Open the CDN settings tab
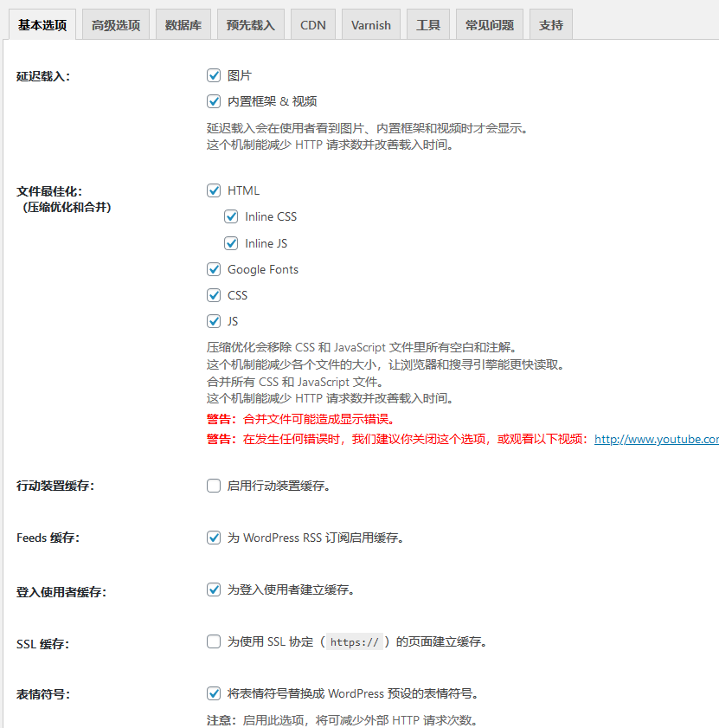 click(312, 25)
